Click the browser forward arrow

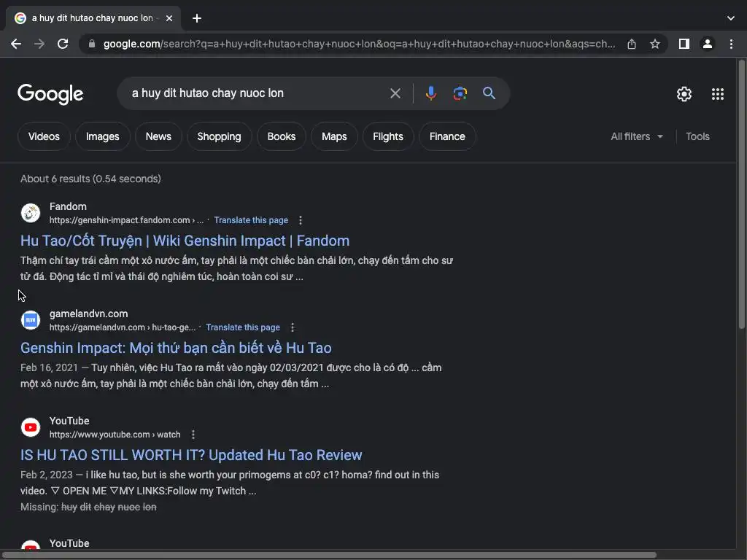[39, 44]
